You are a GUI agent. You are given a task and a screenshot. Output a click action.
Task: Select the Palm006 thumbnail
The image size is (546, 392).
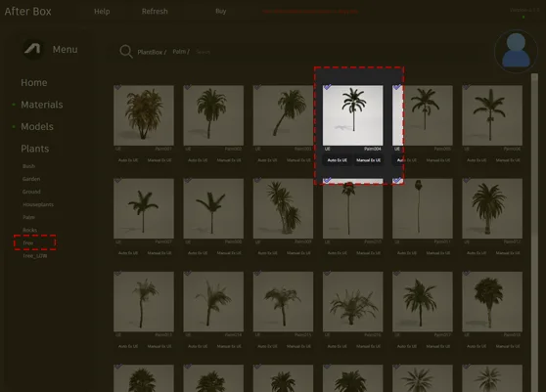pyautogui.click(x=492, y=115)
